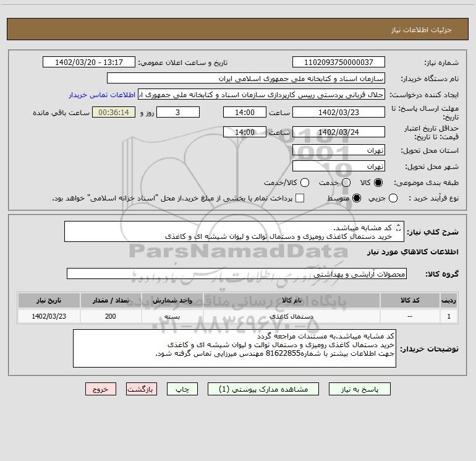Image resolution: width=476 pixels, height=461 pixels.
Task: Click the خروج exit button
Action: [101, 389]
